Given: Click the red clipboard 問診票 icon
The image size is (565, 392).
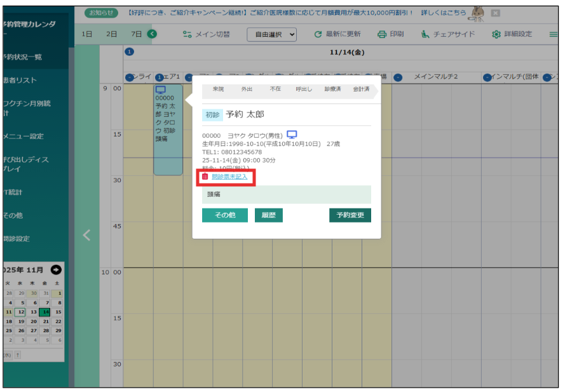Looking at the screenshot, I should tap(205, 177).
